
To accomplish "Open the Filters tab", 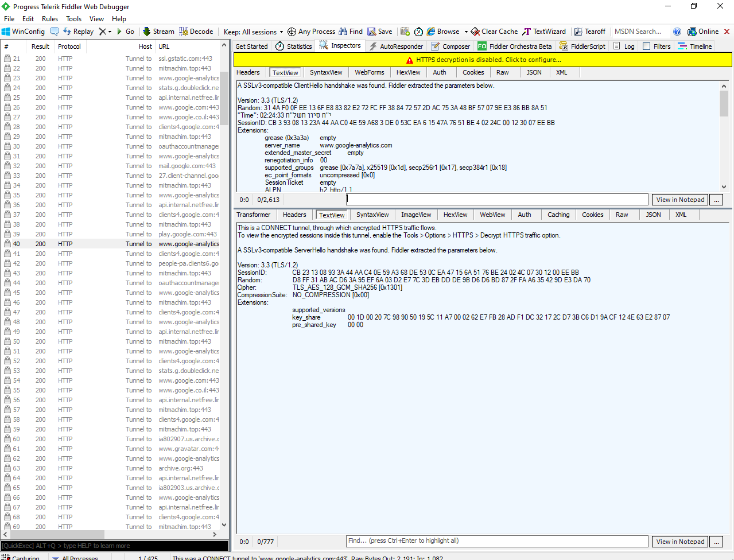I will click(657, 46).
